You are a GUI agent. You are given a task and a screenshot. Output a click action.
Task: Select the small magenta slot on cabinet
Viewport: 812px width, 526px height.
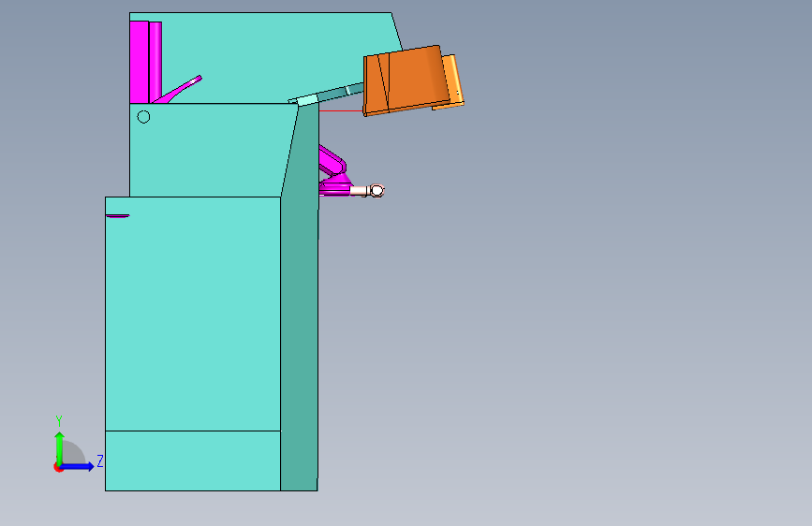click(118, 216)
